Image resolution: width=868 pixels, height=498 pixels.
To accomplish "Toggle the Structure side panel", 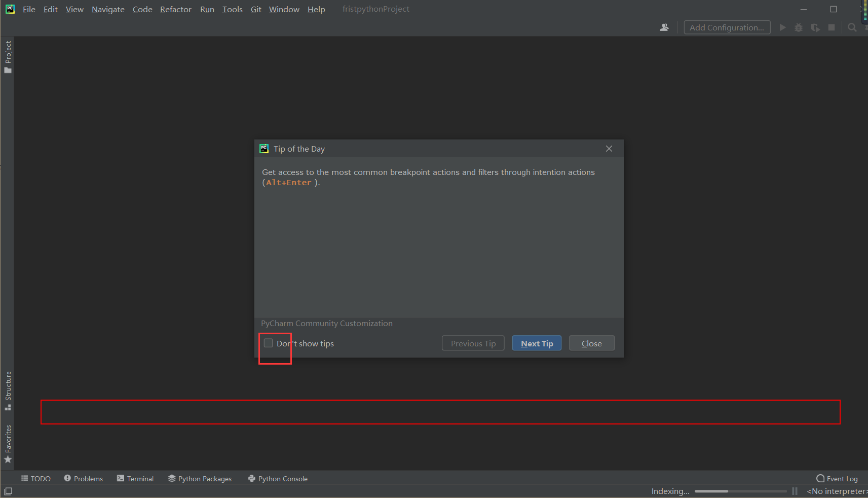I will tap(8, 391).
